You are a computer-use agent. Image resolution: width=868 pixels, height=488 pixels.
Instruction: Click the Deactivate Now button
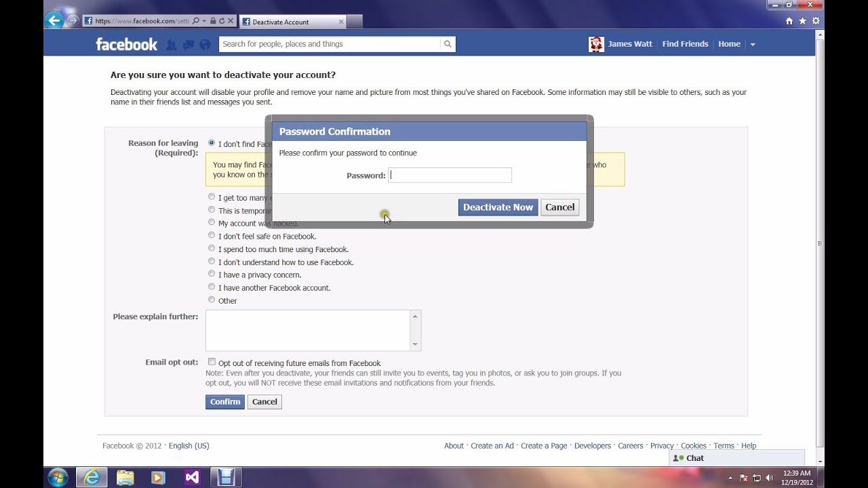coord(498,207)
